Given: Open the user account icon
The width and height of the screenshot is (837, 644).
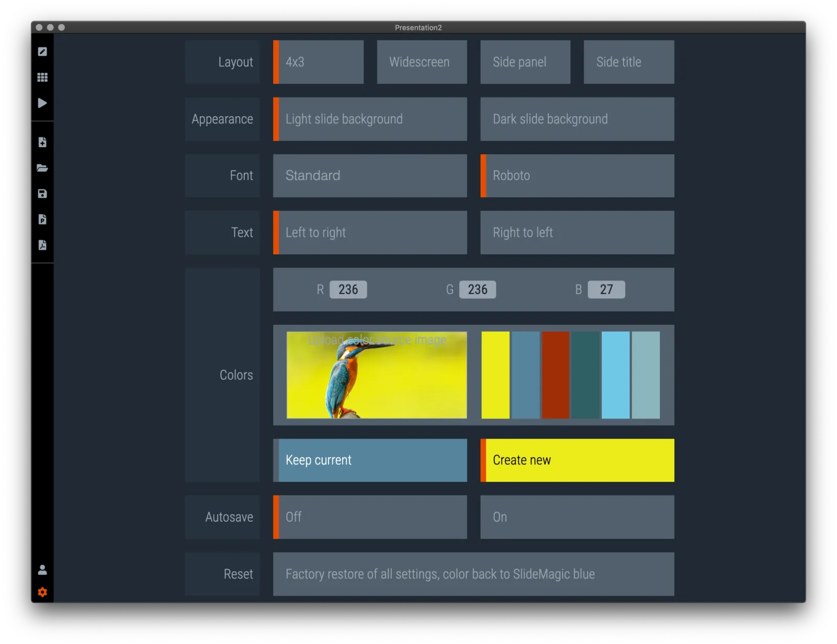Looking at the screenshot, I should coord(42,569).
